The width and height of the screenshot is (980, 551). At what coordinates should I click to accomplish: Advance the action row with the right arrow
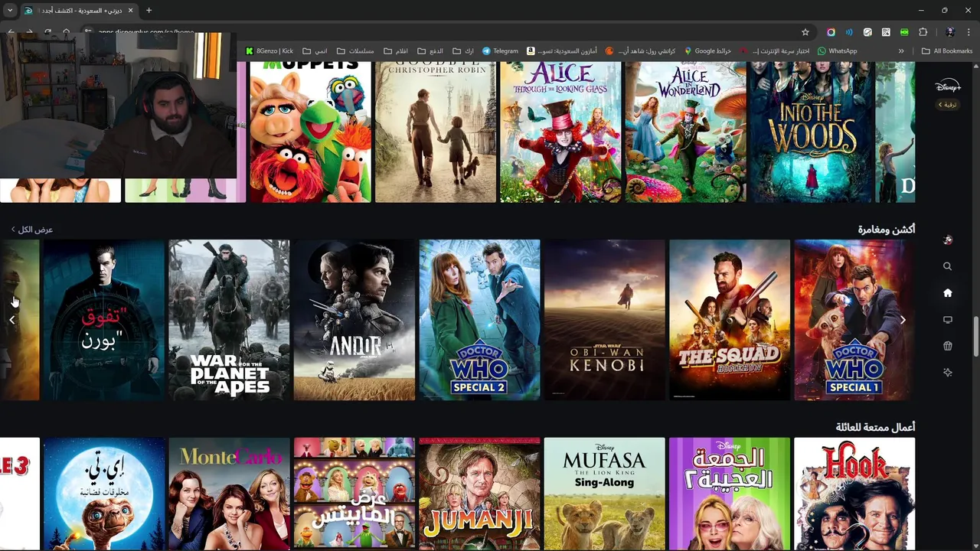click(903, 320)
